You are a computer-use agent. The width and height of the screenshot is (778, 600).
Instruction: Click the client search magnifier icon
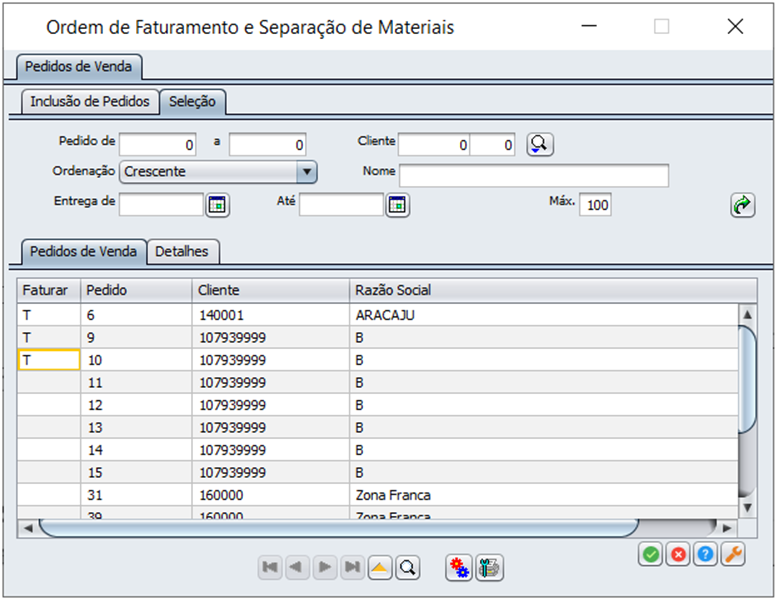click(x=539, y=144)
